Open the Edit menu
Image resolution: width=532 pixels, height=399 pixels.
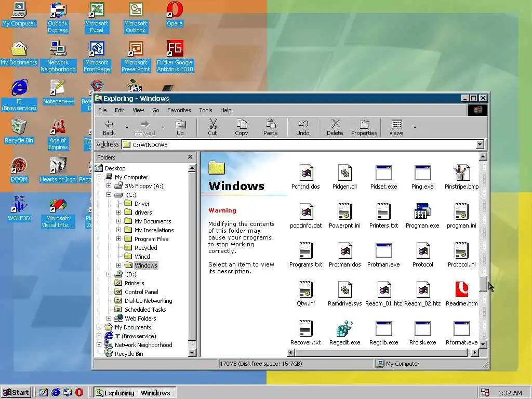[x=119, y=110]
